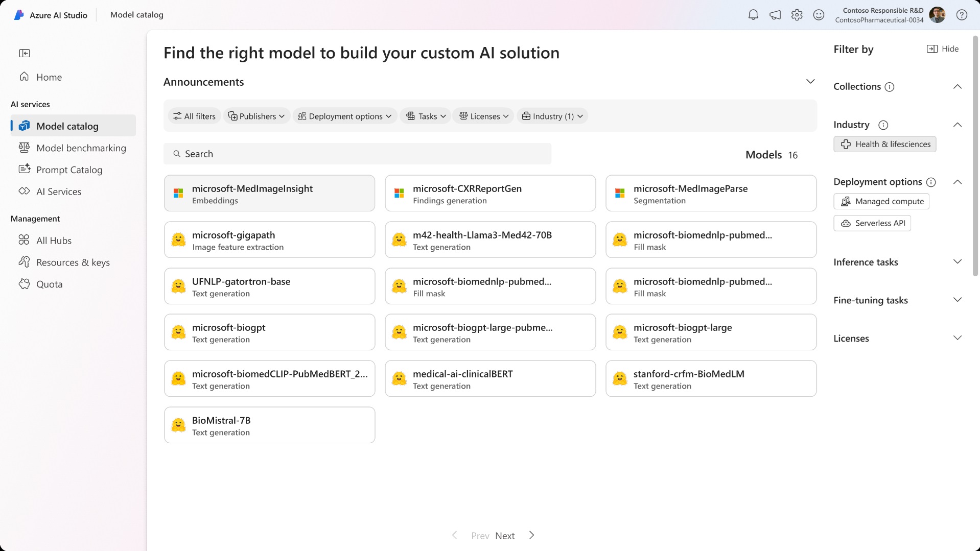980x551 pixels.
Task: Hide the Filter by panel
Action: coord(943,49)
